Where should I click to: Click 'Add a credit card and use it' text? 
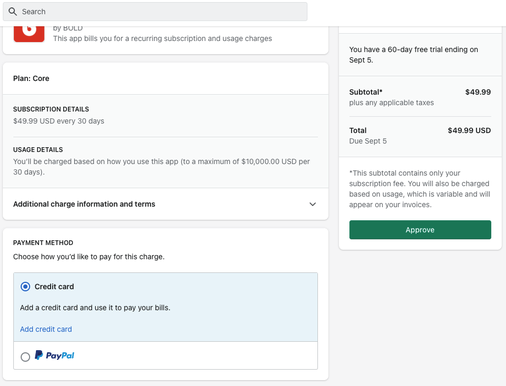[95, 308]
